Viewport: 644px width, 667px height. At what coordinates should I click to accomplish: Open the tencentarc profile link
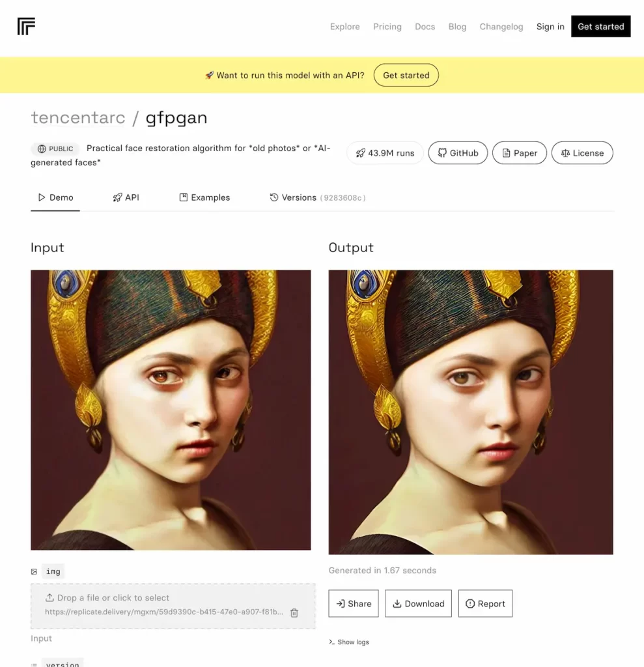pyautogui.click(x=78, y=117)
